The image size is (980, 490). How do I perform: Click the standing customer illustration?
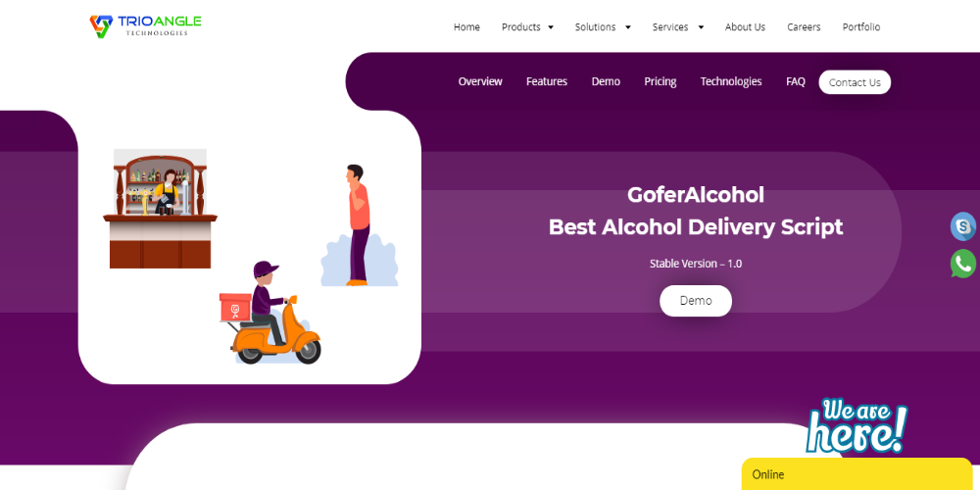(359, 225)
